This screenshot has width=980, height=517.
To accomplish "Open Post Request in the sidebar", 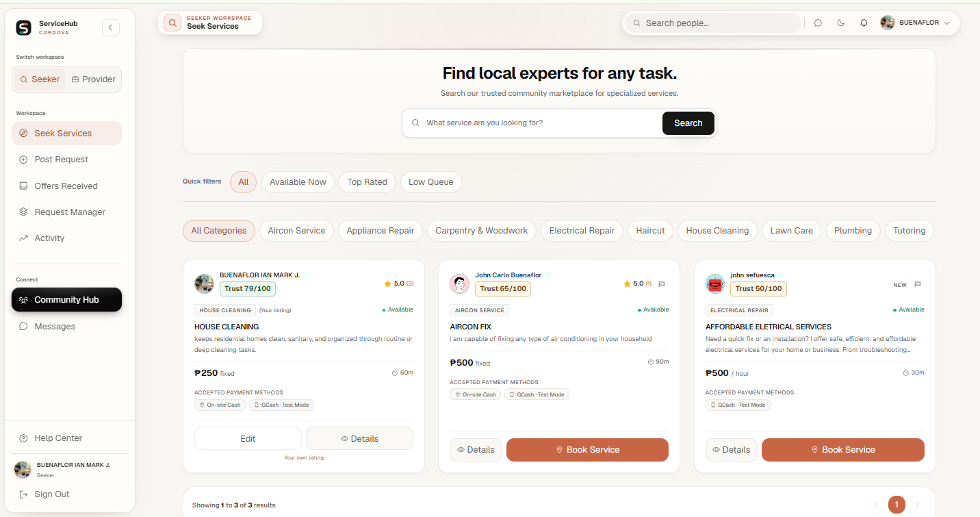I will click(x=66, y=160).
